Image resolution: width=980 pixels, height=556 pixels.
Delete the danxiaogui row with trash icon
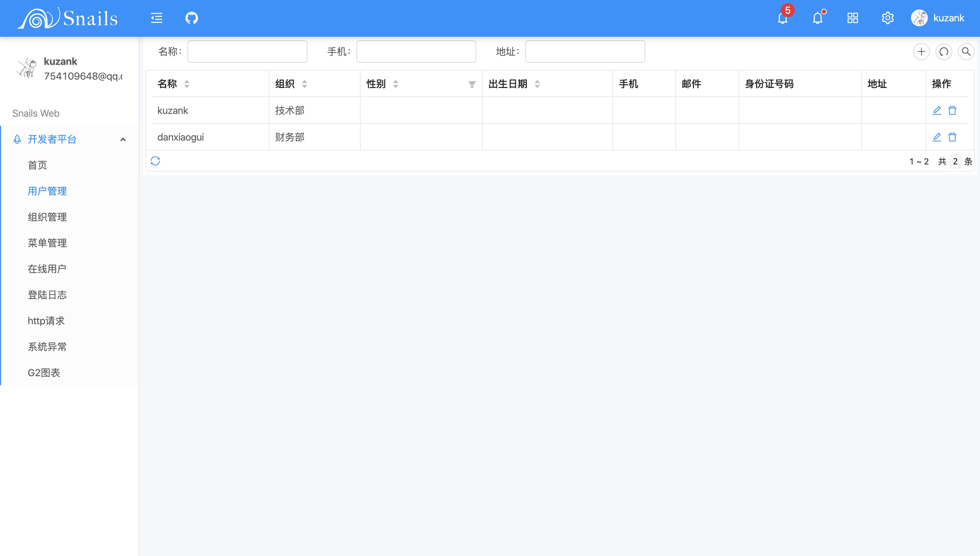click(952, 137)
